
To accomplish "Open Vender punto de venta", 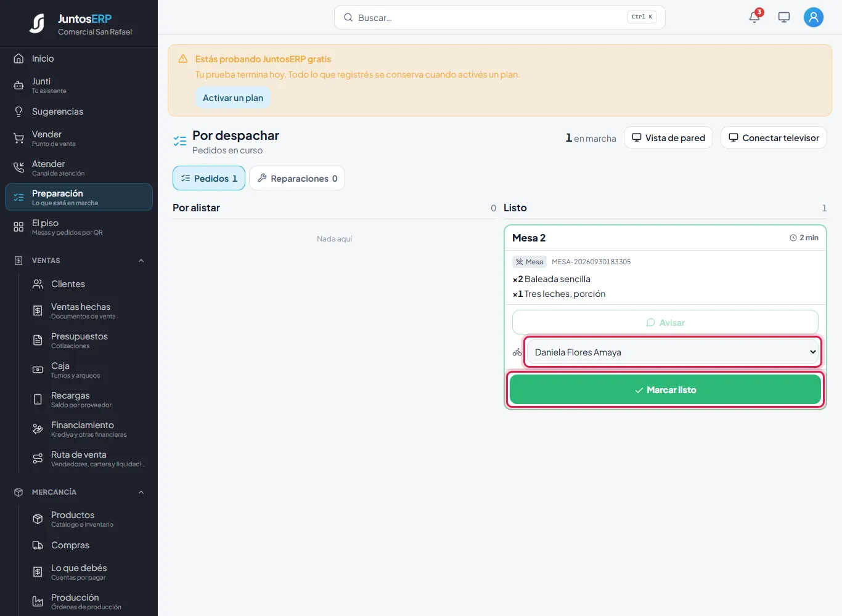I will pyautogui.click(x=79, y=138).
